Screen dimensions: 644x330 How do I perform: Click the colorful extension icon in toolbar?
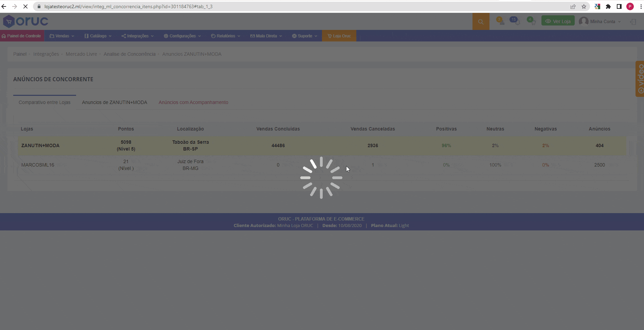pyautogui.click(x=597, y=6)
